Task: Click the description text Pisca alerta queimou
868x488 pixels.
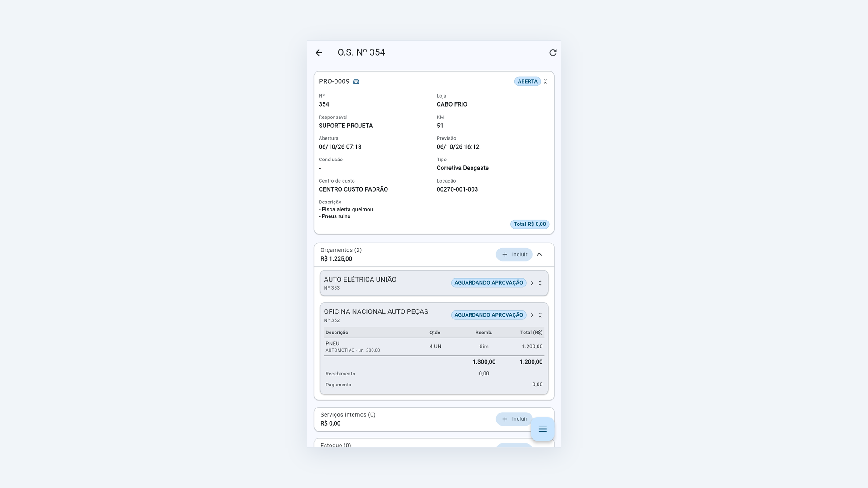Action: [x=346, y=210]
